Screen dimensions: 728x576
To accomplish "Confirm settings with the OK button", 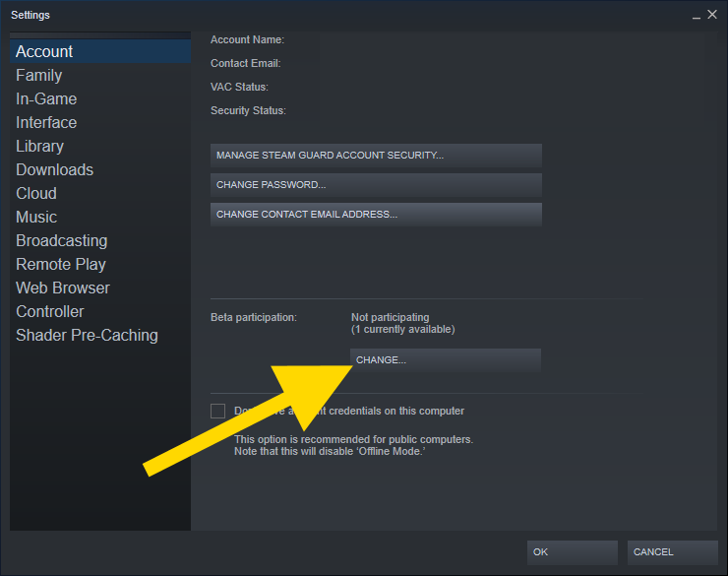I will click(572, 552).
